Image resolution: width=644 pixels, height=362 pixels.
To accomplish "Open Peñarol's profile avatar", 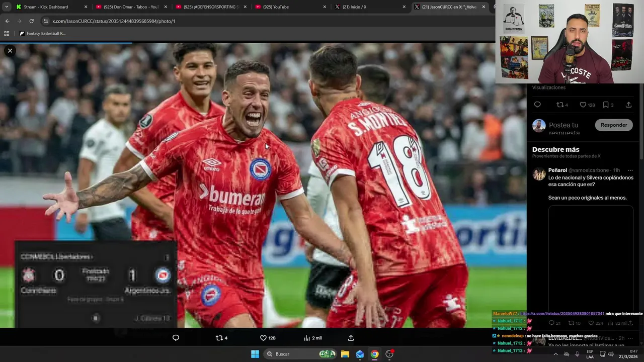I will [x=539, y=174].
